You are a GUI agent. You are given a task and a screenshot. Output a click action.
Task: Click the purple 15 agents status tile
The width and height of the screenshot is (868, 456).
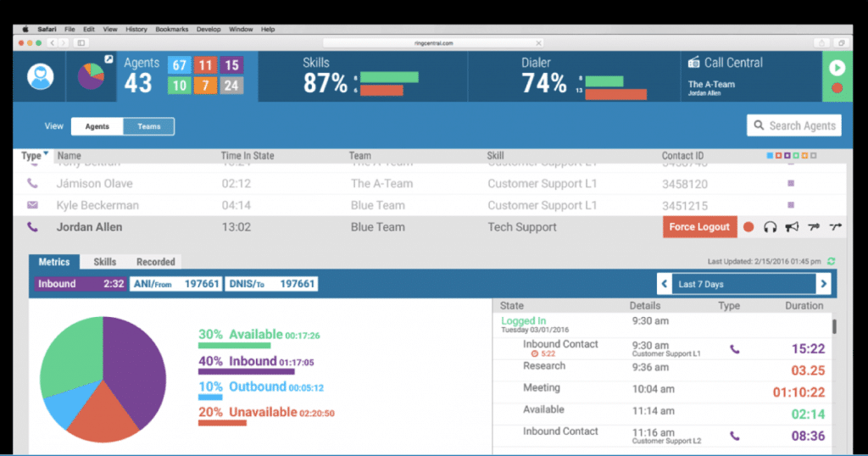point(231,65)
